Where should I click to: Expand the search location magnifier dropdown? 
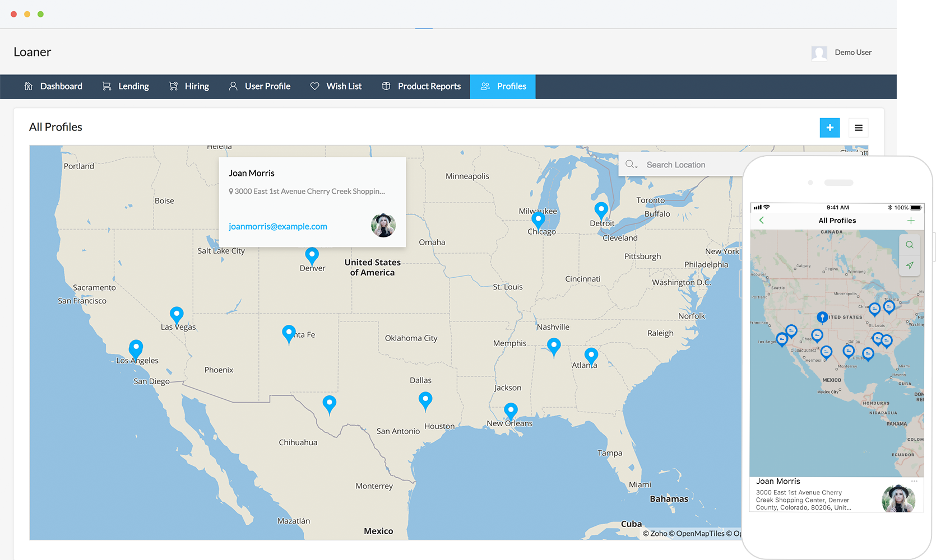point(632,165)
